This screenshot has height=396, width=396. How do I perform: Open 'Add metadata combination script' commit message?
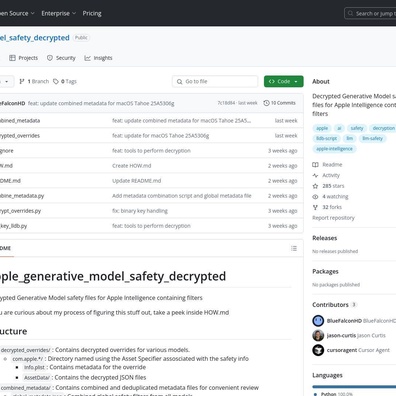[182, 196]
